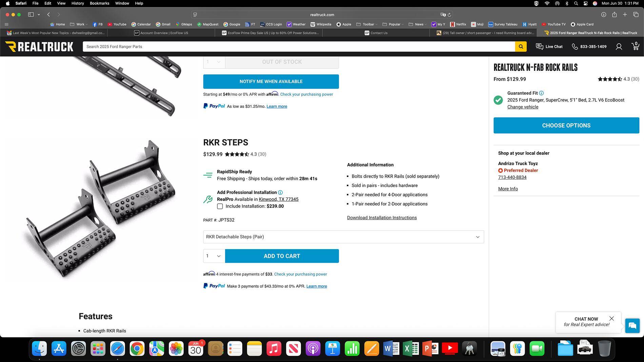Click RKR Steps star rating 4.3 (30)
Viewport: 644px width, 362px height.
246,154
